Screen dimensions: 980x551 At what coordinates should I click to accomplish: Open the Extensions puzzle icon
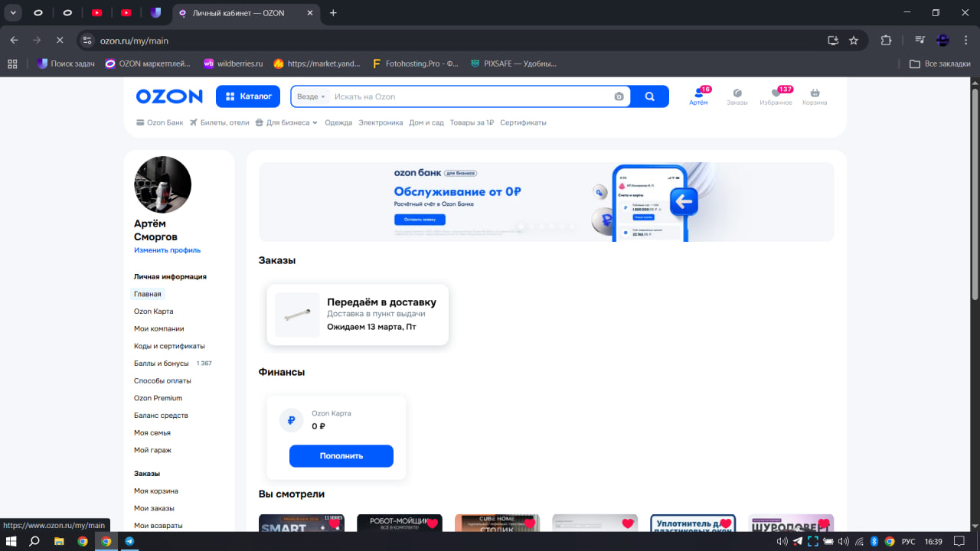pyautogui.click(x=887, y=41)
